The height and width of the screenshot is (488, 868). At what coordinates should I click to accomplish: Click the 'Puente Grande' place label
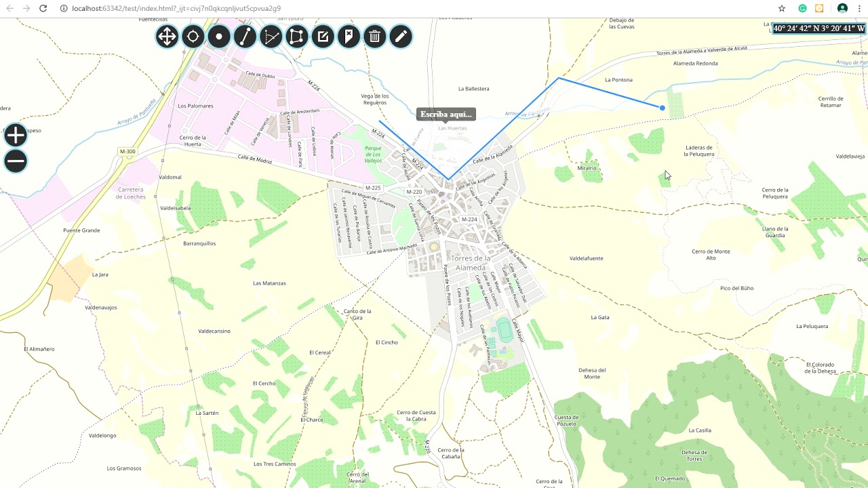(x=81, y=230)
